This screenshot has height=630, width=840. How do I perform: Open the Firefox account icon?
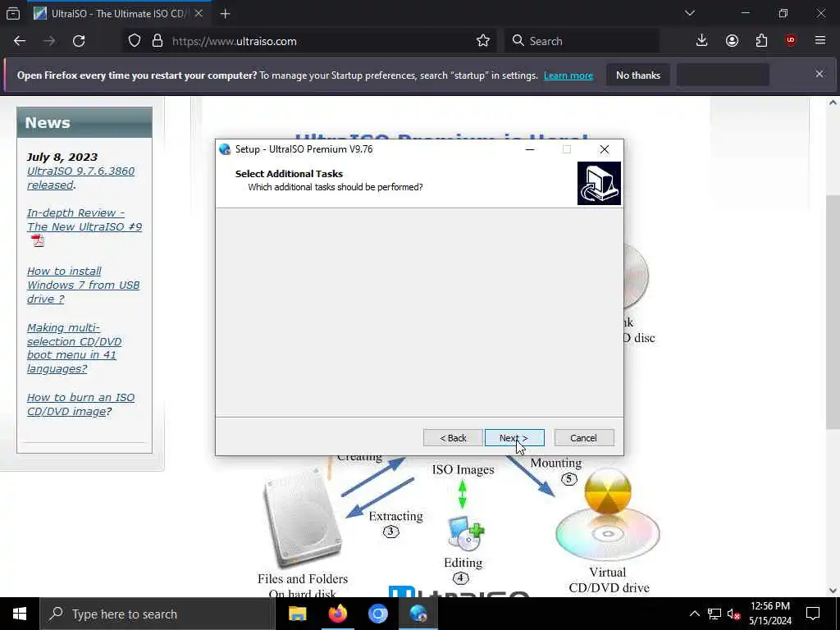click(x=732, y=41)
